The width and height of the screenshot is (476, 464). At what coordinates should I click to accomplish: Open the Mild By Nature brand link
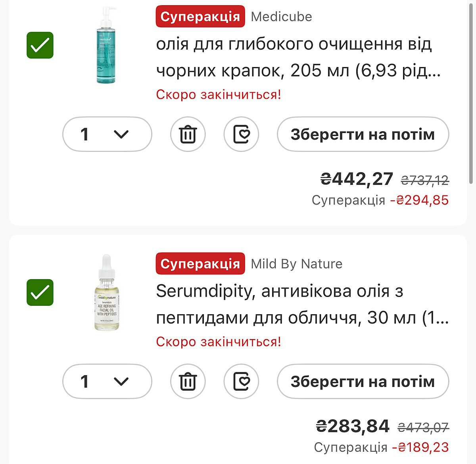pyautogui.click(x=296, y=264)
